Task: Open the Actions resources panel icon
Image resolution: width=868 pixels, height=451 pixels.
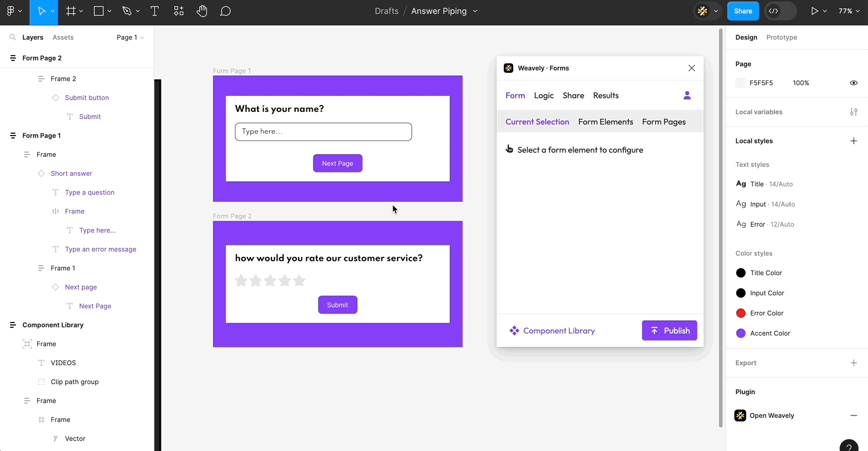Action: [x=179, y=11]
